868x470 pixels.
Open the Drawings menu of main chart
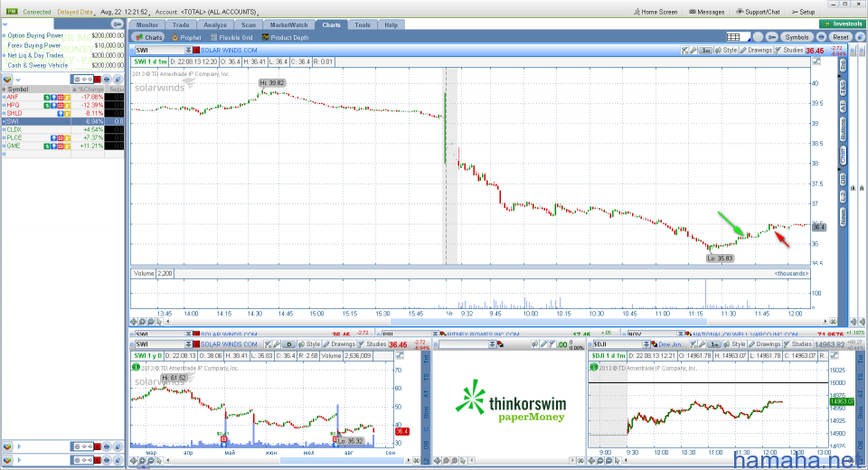pos(756,50)
